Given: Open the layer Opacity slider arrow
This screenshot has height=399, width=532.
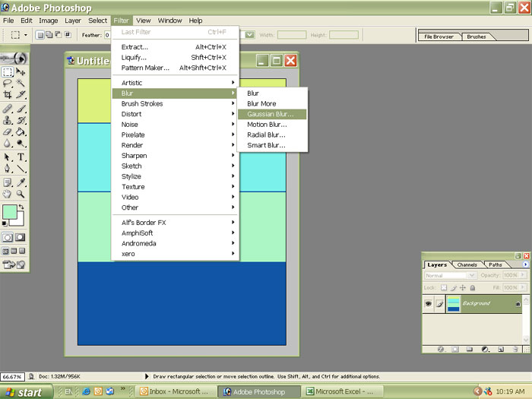Looking at the screenshot, I should coord(523,275).
